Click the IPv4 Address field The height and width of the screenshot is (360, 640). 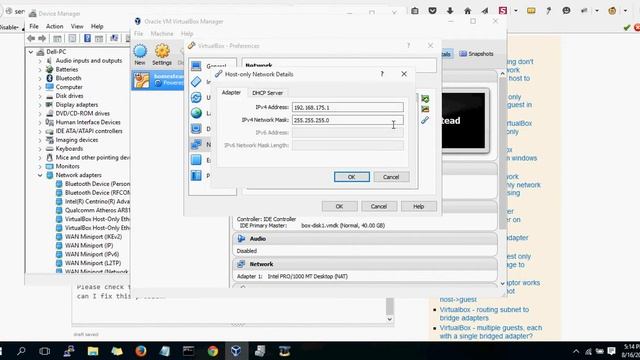348,107
